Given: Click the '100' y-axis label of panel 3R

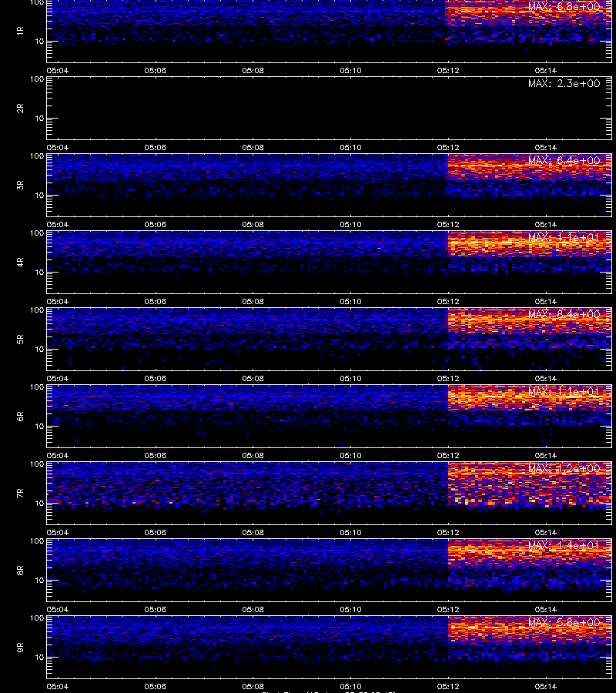Looking at the screenshot, I should [x=37, y=156].
